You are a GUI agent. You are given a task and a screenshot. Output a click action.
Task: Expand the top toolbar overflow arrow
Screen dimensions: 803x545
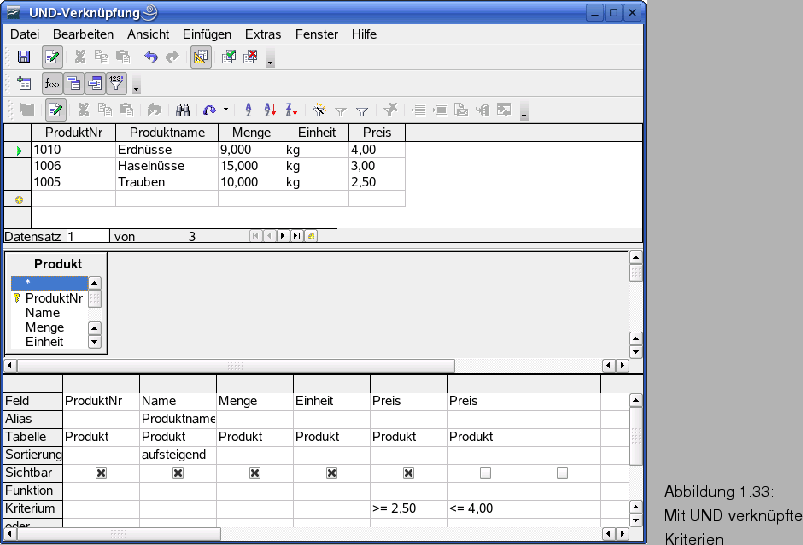270,62
